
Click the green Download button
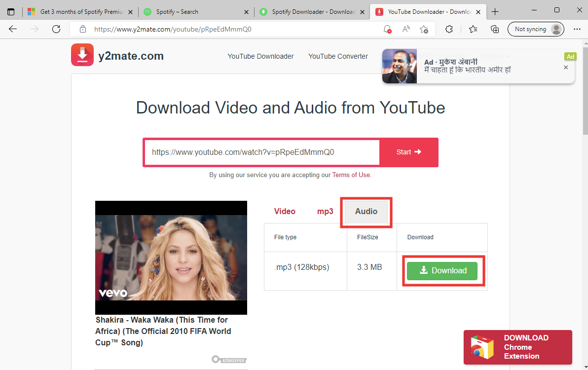[442, 271]
